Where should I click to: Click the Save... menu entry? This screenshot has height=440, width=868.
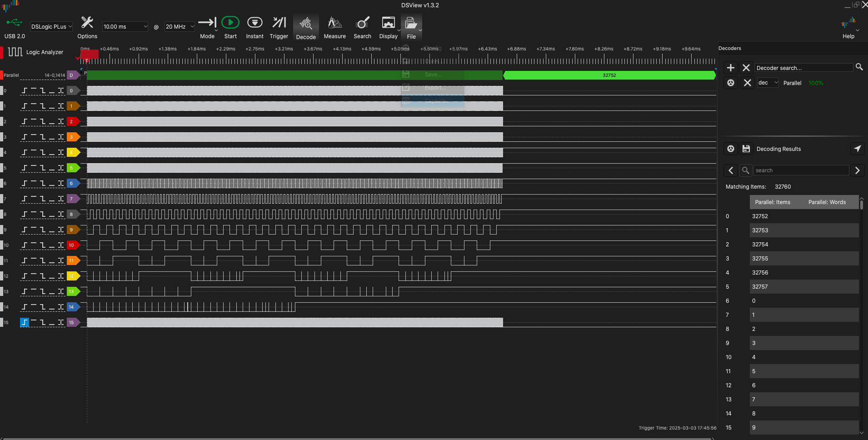pyautogui.click(x=433, y=74)
